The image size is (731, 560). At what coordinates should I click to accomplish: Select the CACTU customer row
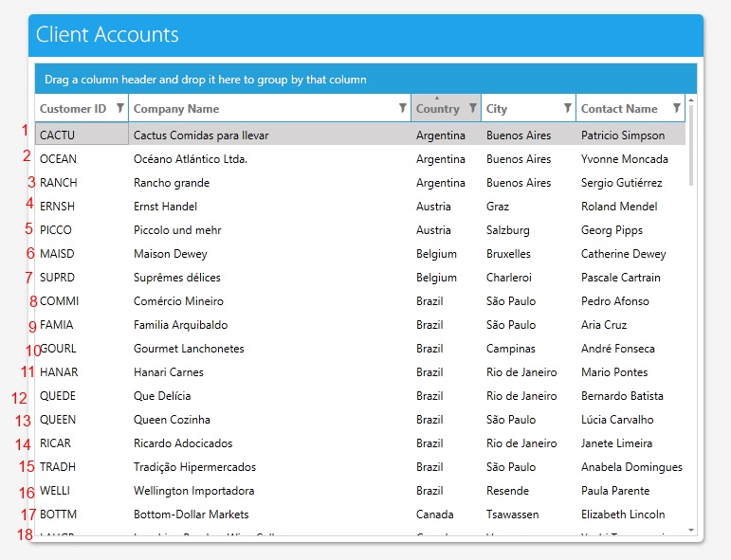(x=57, y=135)
